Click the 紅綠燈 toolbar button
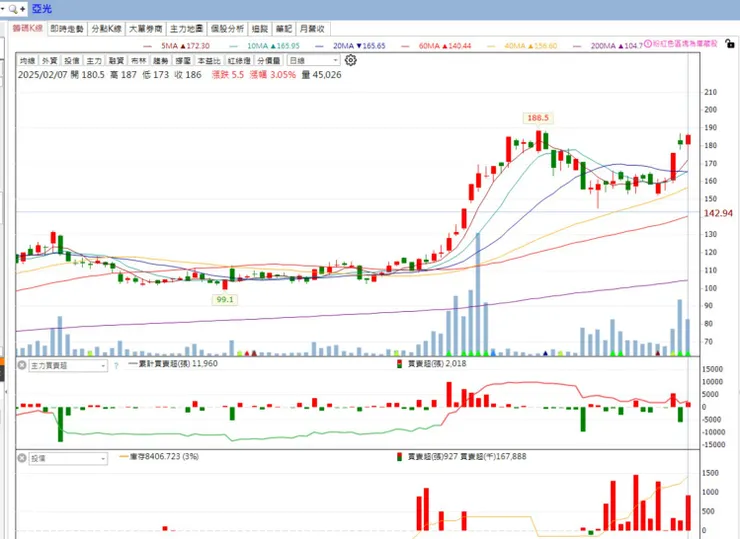This screenshot has width=740, height=539. tap(239, 60)
